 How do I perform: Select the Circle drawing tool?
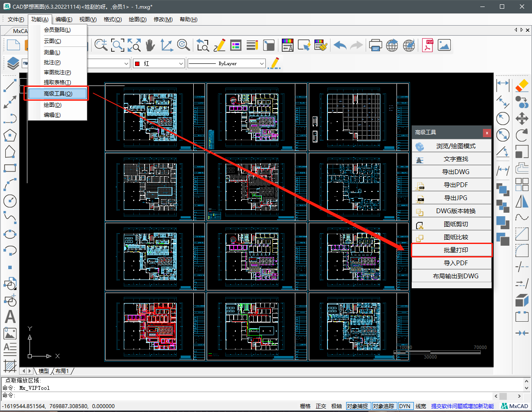pos(10,201)
